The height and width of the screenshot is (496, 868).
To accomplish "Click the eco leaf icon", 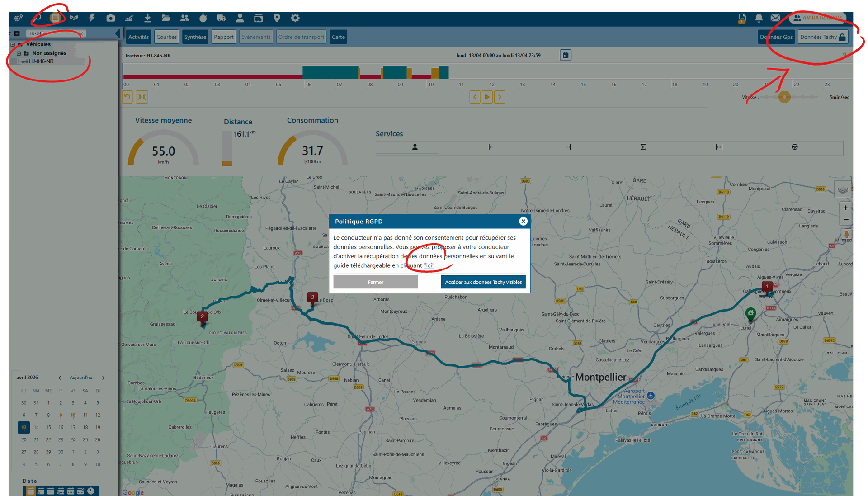I will coord(74,18).
